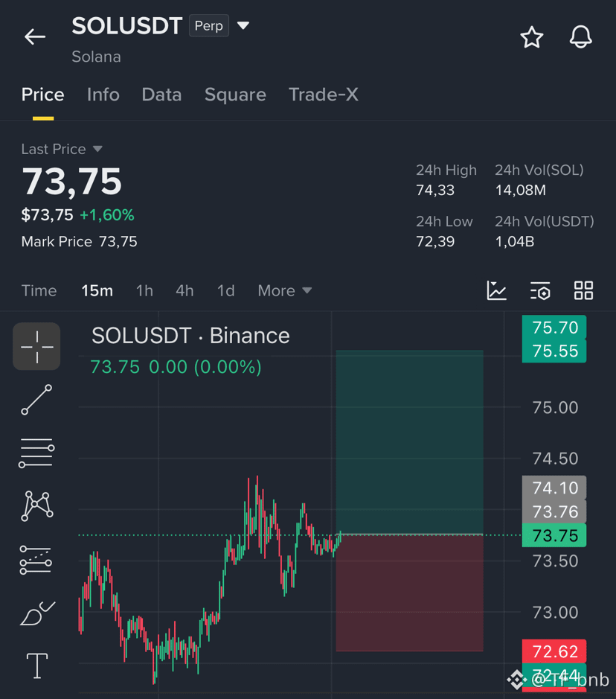This screenshot has width=616, height=699.
Task: Select the long/short position projection tool
Action: click(x=36, y=560)
